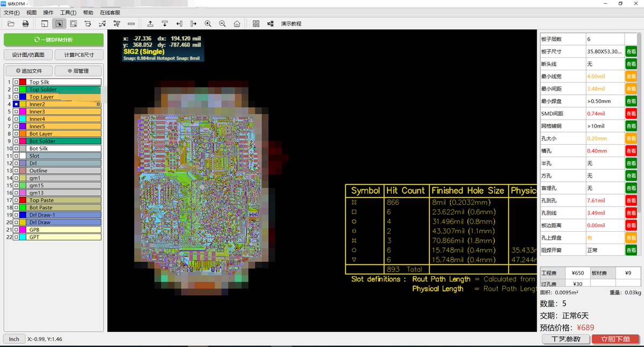
Task: Click the layer align stack icon
Action: pos(117,24)
